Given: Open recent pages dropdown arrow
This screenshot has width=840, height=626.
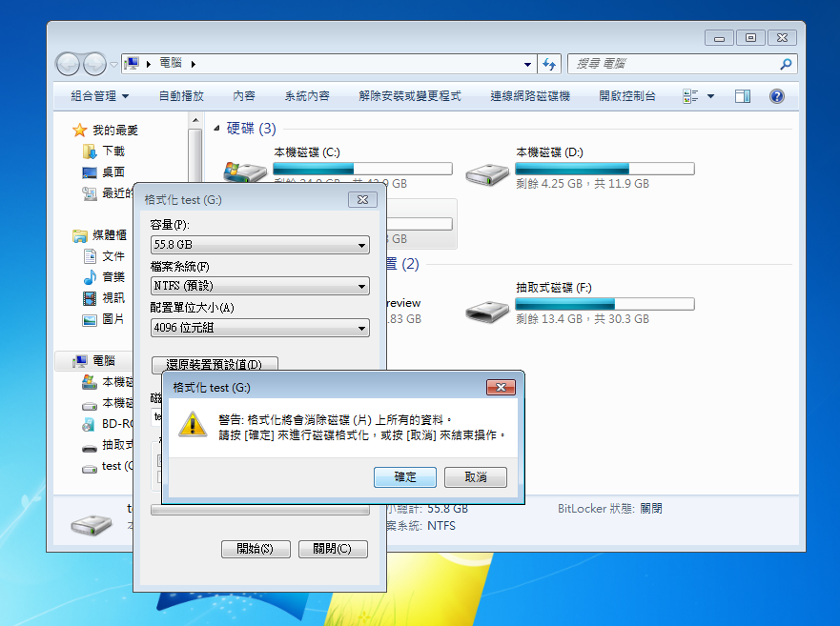Looking at the screenshot, I should click(x=113, y=65).
